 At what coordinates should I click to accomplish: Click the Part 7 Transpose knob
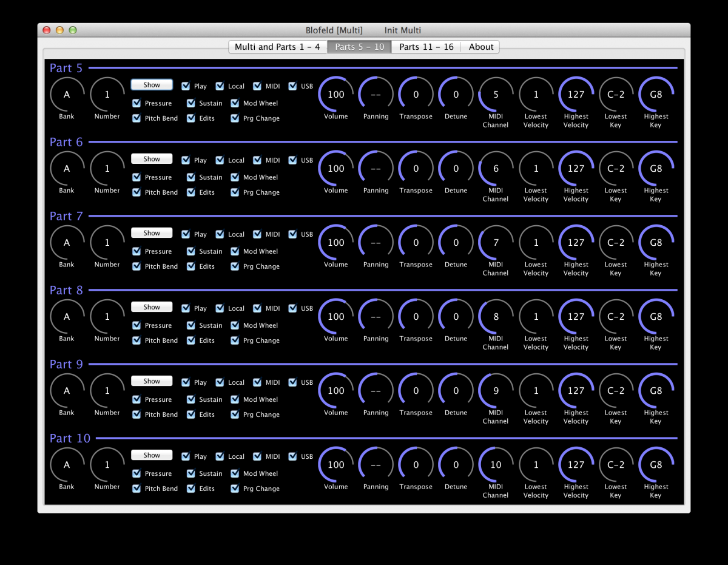click(x=416, y=243)
